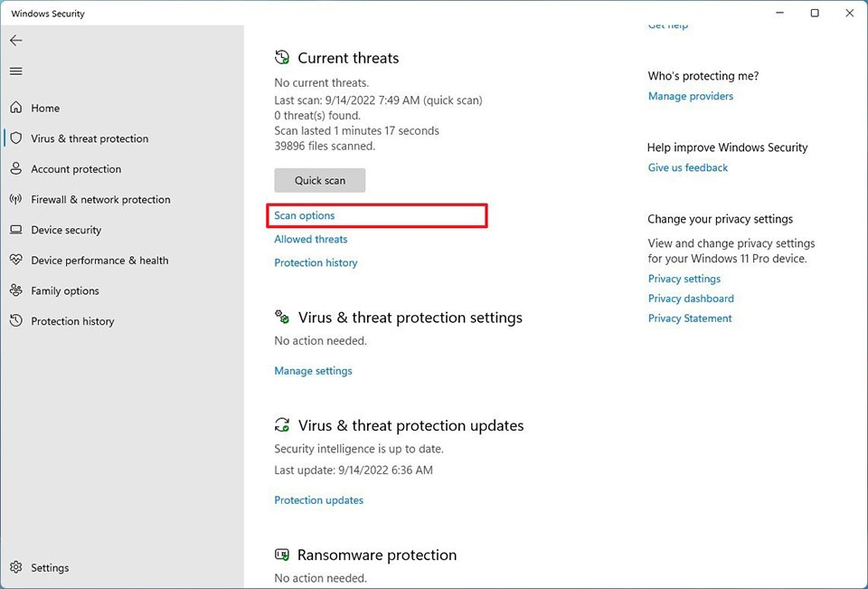The width and height of the screenshot is (868, 589).
Task: Click the Ransomware protection icon
Action: [281, 555]
